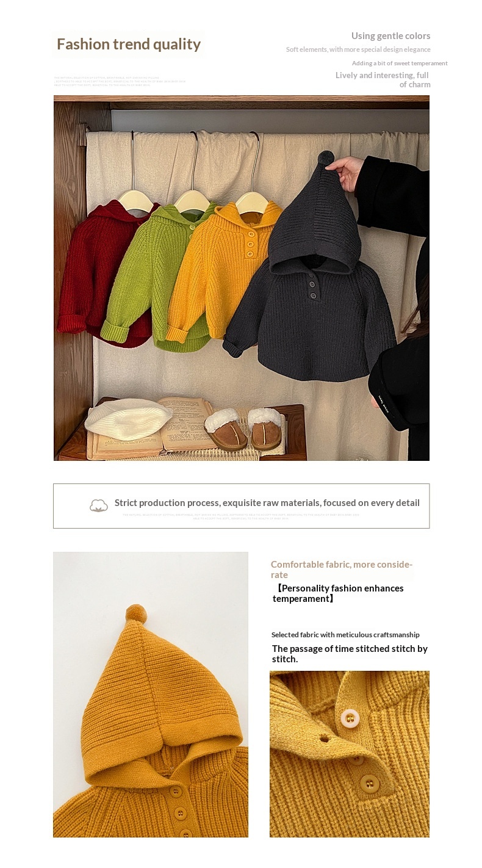Image resolution: width=482 pixels, height=868 pixels.
Task: Click Selected fabric with meticulous craftsmanship
Action: 345,635
